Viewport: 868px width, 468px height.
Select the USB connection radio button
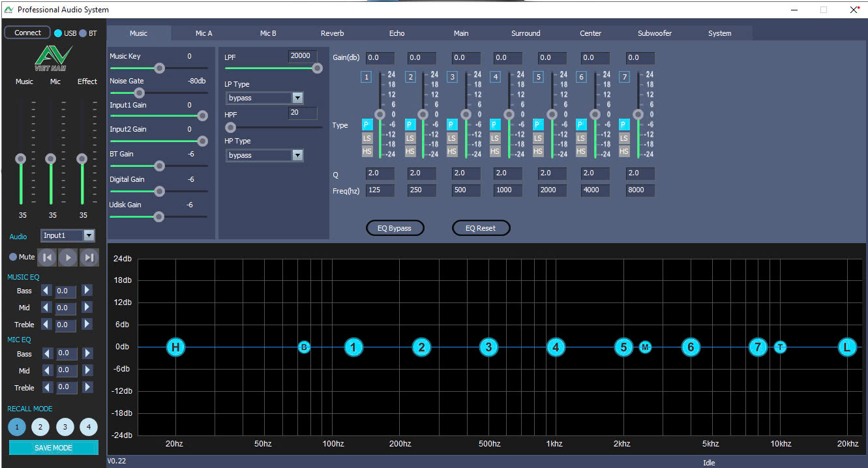click(x=58, y=33)
